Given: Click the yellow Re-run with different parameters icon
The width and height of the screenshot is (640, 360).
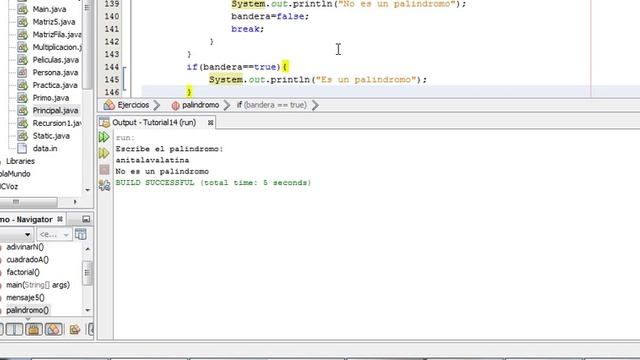Looking at the screenshot, I should pos(104,153).
